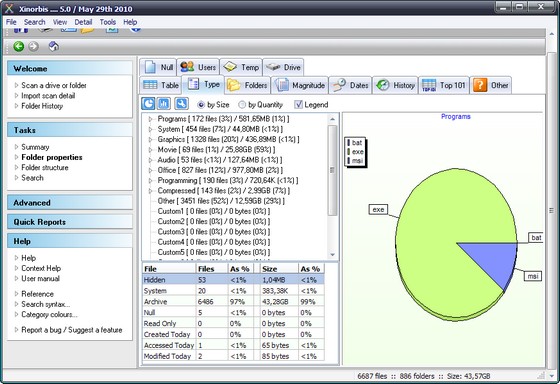Open the Null tab
Viewport: 560px width, 384px height.
point(158,67)
